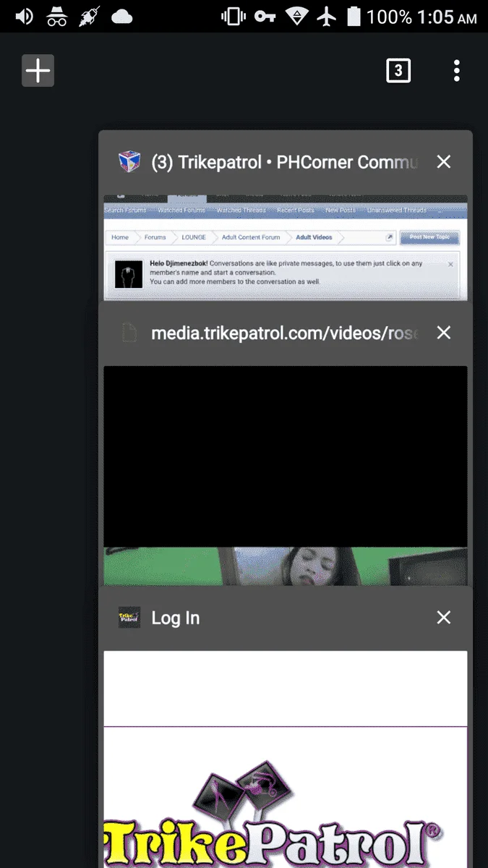Close the media.trikepatrol.com tab
The width and height of the screenshot is (488, 868).
click(x=444, y=333)
